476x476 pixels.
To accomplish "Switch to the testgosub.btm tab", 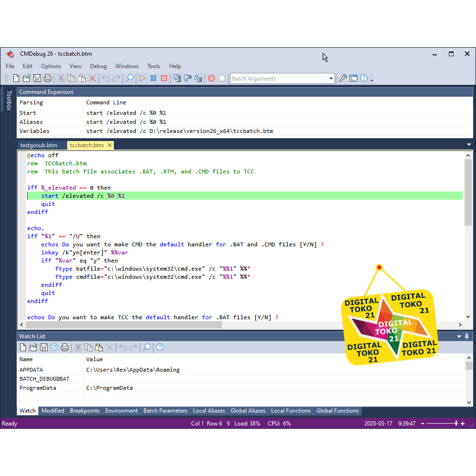I will [39, 145].
